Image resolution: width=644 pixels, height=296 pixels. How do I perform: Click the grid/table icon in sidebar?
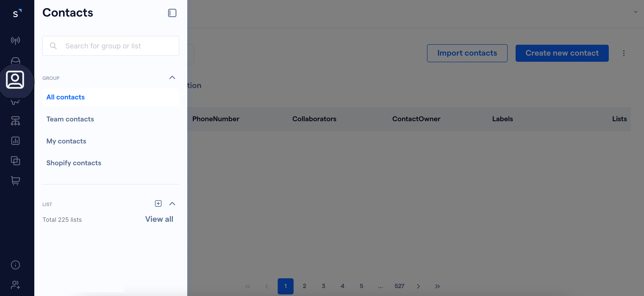[15, 160]
